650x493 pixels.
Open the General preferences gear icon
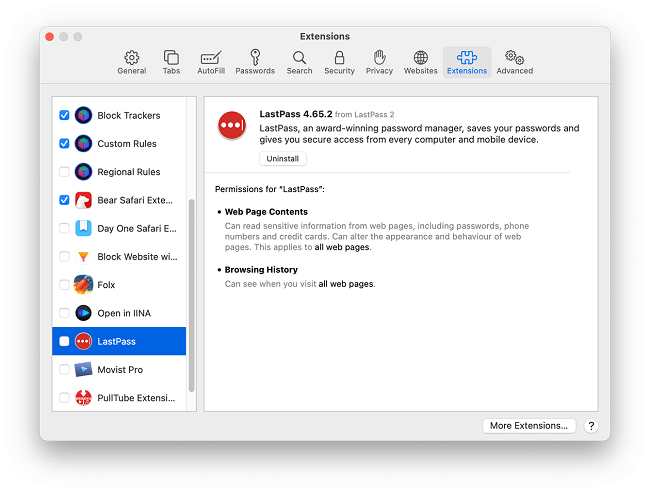pos(131,57)
